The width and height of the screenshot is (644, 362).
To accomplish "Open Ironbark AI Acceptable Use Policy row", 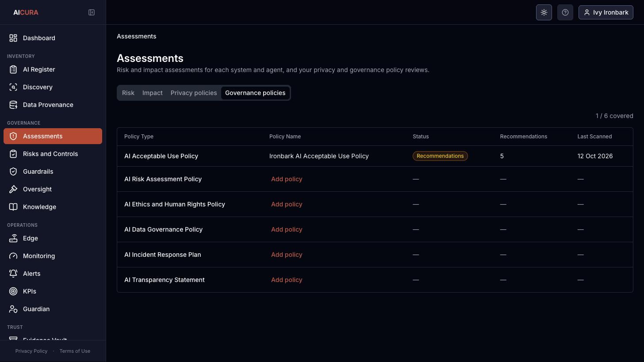I will [x=375, y=156].
